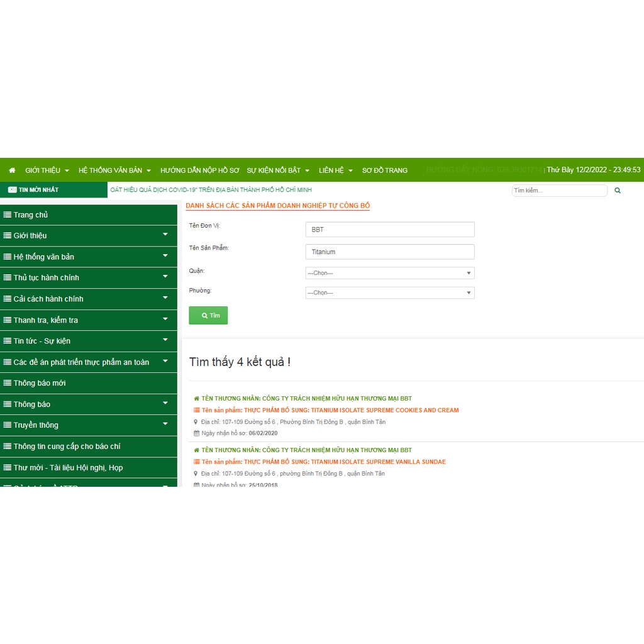This screenshot has height=644, width=644.
Task: Click Tên Sản Phẩm field containing Titanium
Action: pos(390,252)
